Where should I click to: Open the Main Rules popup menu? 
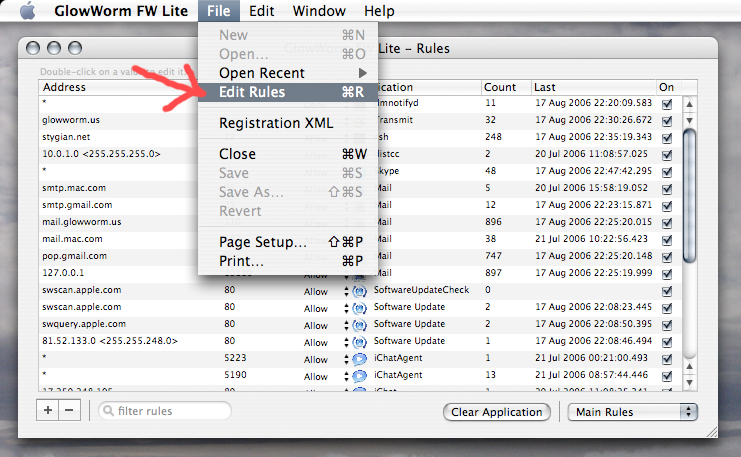[632, 412]
